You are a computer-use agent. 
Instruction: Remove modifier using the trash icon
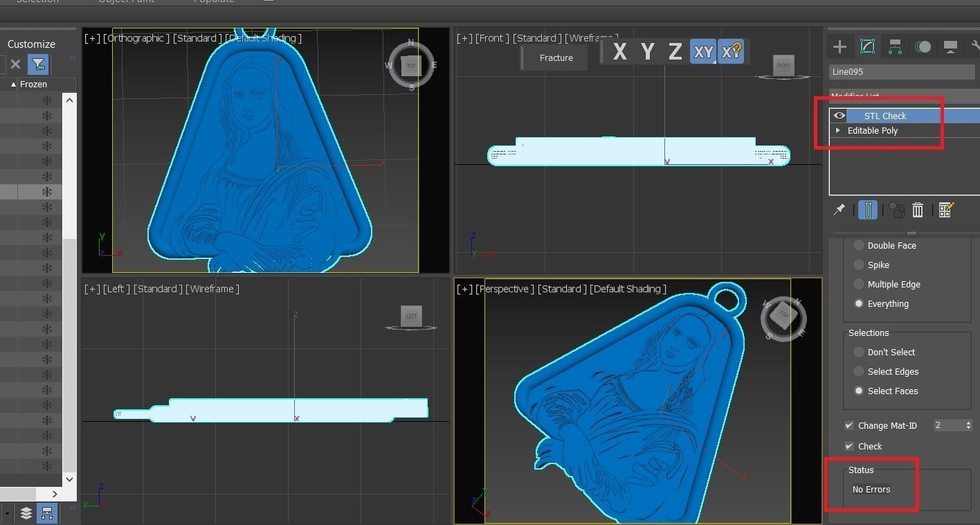click(918, 210)
